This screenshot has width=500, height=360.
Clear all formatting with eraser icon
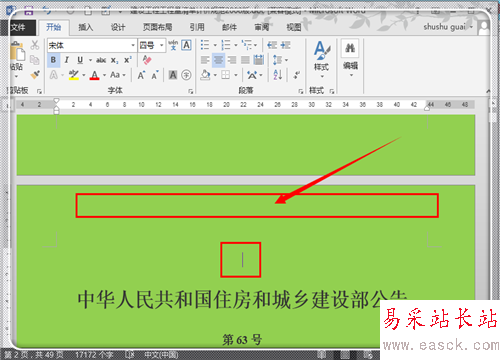pos(147,60)
